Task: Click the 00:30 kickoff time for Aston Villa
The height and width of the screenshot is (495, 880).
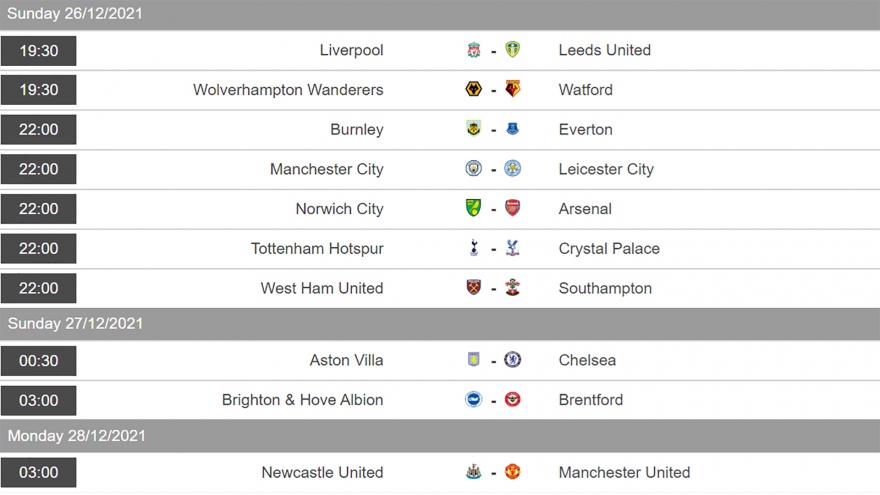Action: click(39, 360)
